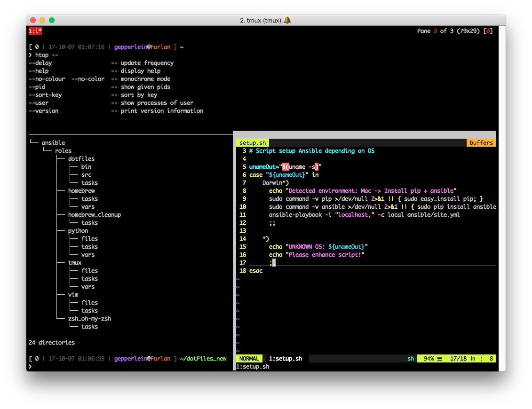Click the 17/18 line counter
The height and width of the screenshot is (409, 532).
(458, 359)
